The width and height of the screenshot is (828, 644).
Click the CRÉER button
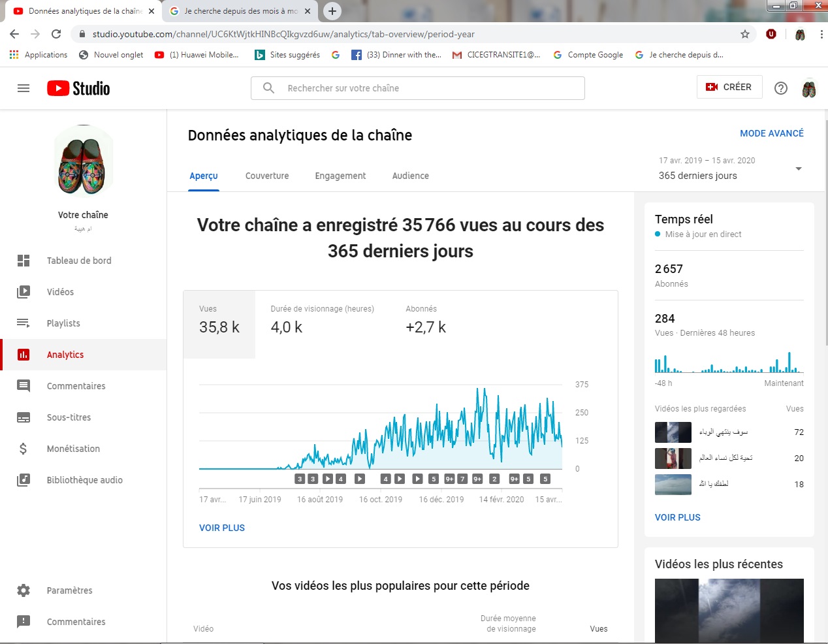click(x=729, y=86)
